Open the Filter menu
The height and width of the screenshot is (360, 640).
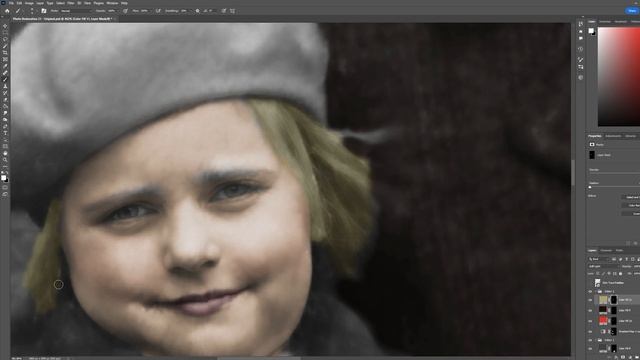[x=71, y=3]
